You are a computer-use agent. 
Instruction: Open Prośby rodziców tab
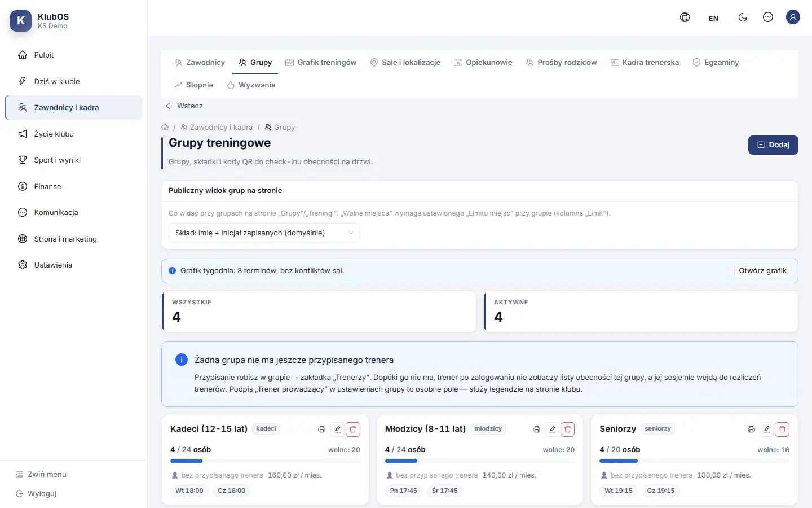(561, 63)
